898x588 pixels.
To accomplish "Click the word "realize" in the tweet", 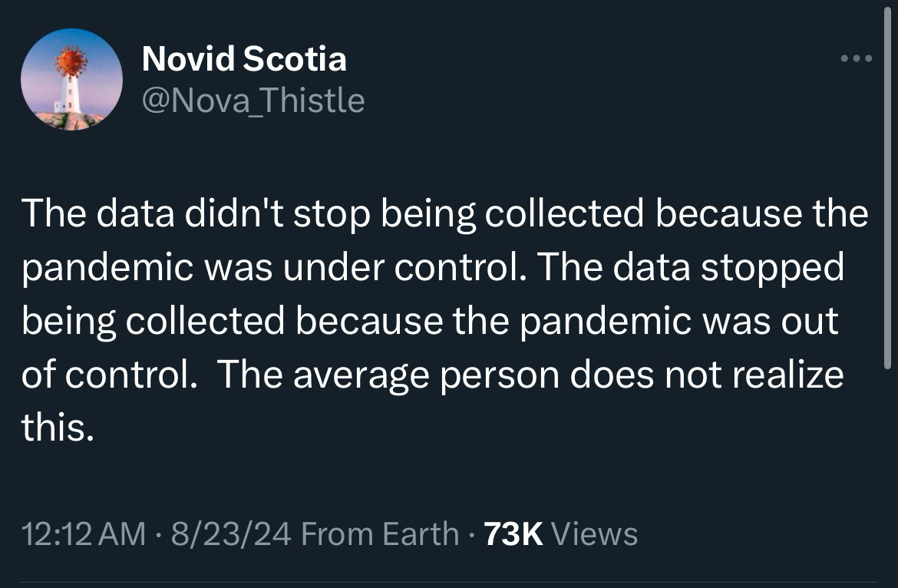I will tap(789, 375).
